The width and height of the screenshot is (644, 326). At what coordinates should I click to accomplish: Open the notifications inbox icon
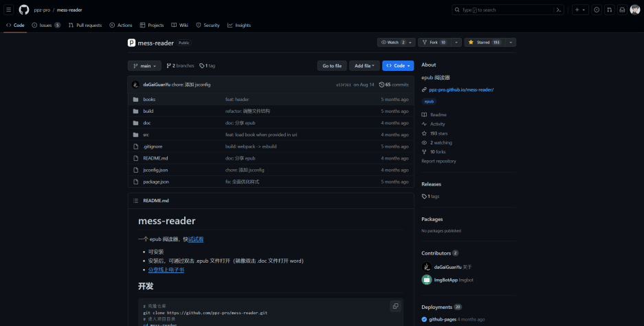click(622, 10)
